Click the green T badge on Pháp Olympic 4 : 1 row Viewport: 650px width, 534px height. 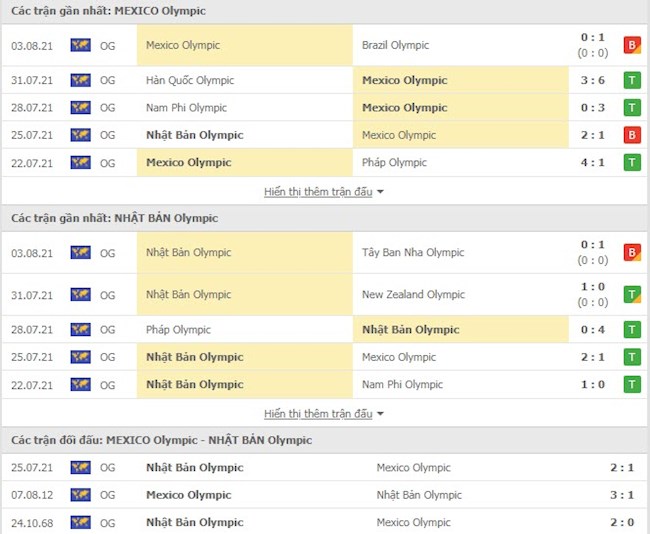tap(632, 162)
